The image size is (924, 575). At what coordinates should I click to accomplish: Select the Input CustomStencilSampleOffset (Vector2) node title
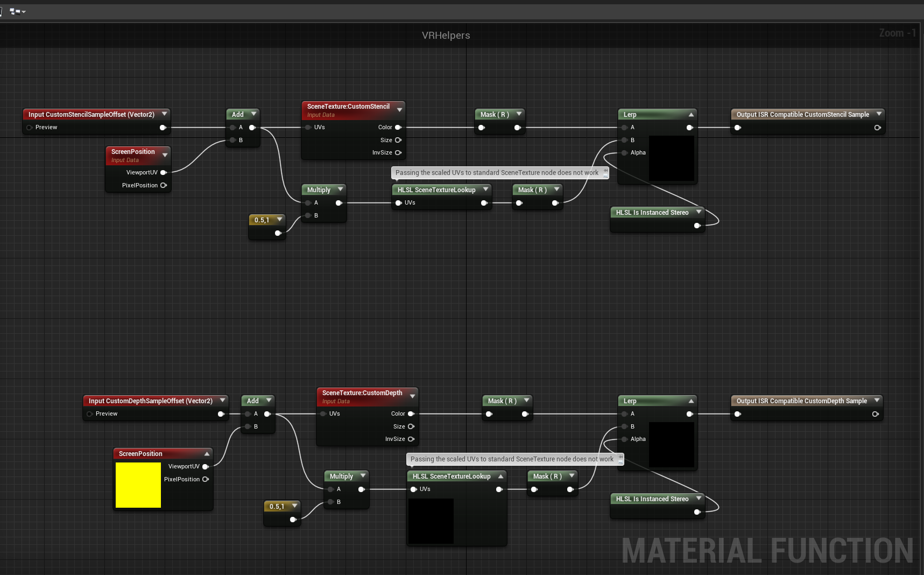pyautogui.click(x=91, y=115)
